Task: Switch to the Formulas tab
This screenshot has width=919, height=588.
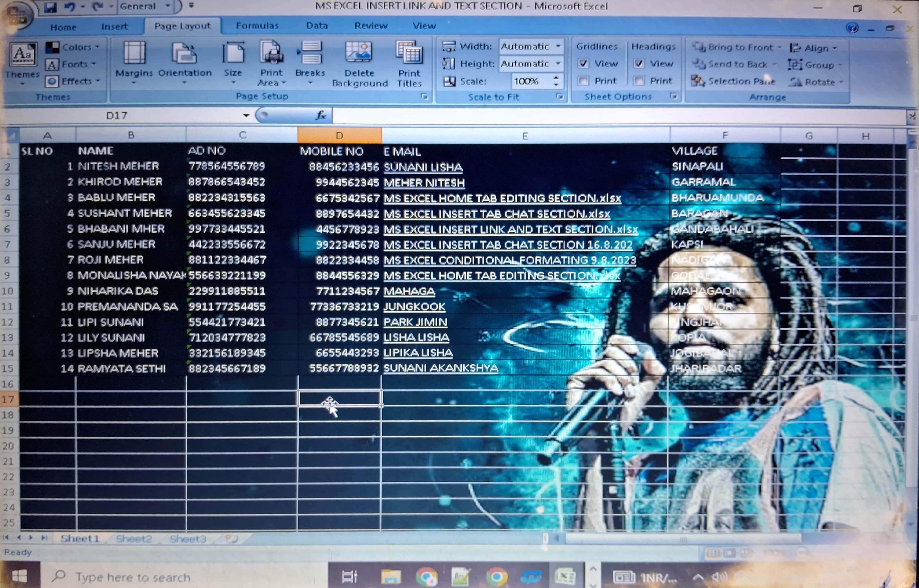Action: 257,26
